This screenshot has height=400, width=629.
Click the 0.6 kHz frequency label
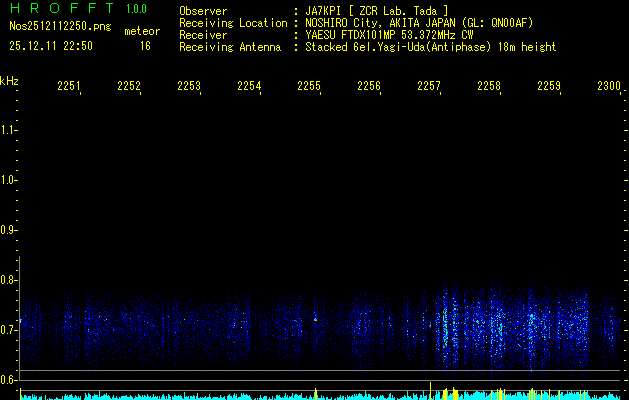(x=9, y=379)
